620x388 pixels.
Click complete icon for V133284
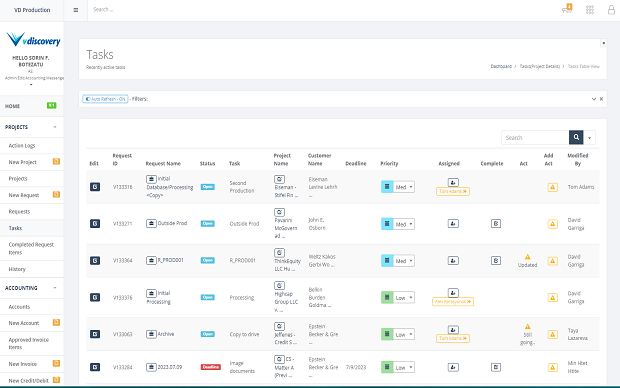coord(496,367)
